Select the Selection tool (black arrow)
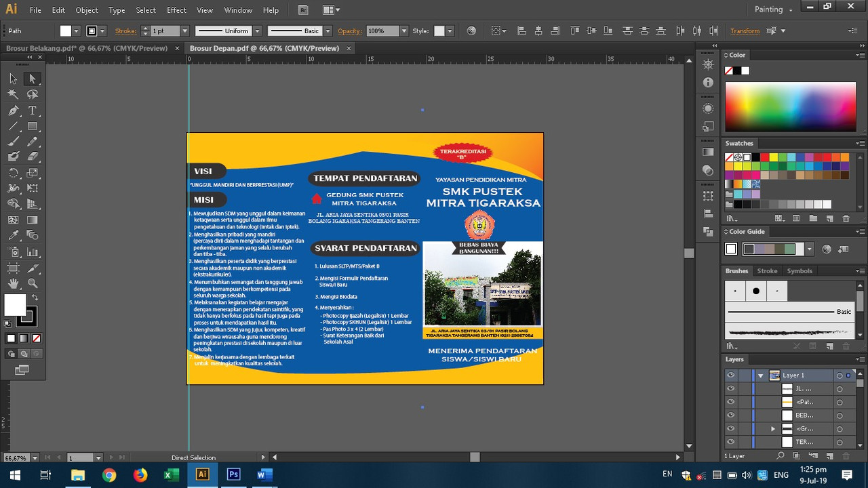 pos(14,79)
